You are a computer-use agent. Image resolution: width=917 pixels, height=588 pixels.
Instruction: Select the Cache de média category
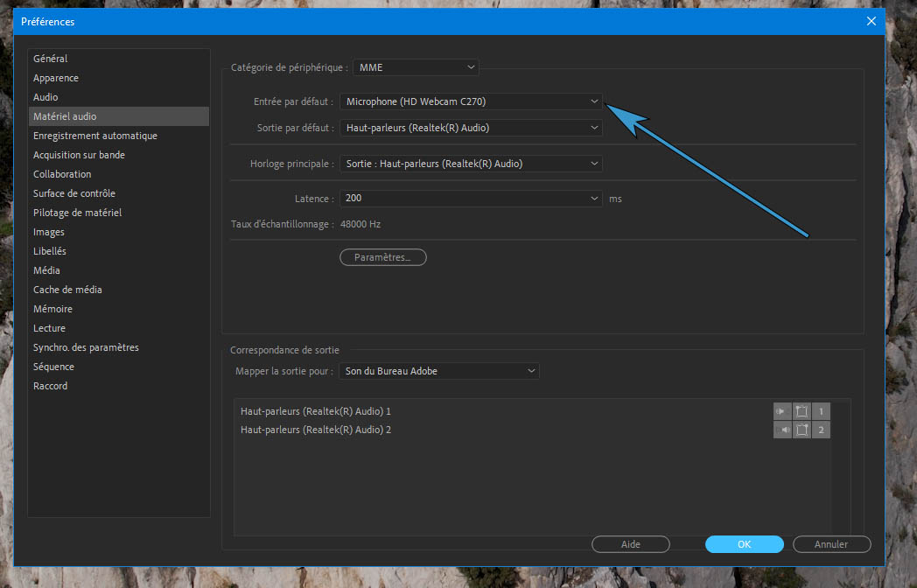[67, 290]
